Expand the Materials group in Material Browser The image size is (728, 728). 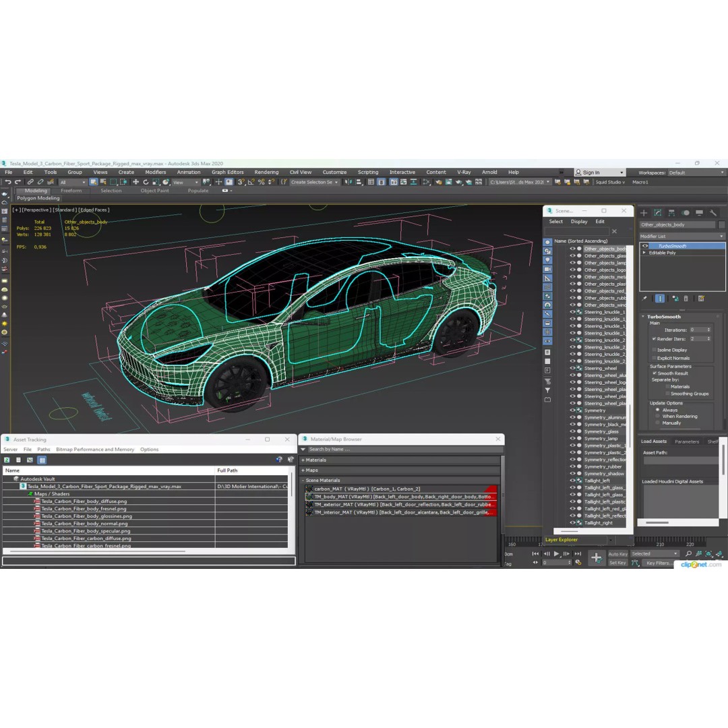(x=303, y=460)
